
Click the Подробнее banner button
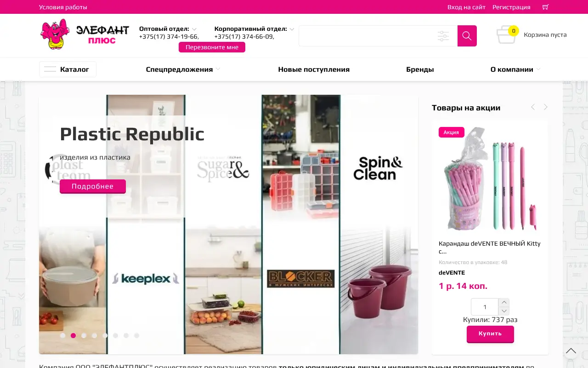pos(92,186)
